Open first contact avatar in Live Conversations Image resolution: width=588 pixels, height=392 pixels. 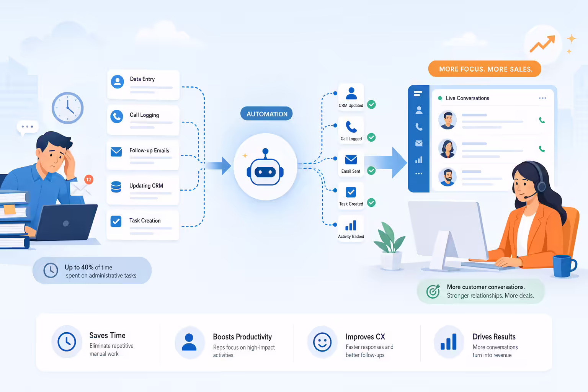[447, 120]
